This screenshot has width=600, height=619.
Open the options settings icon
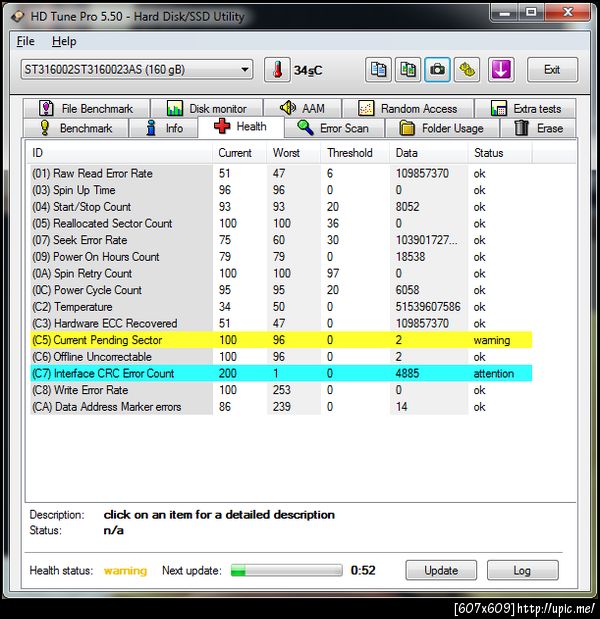tap(467, 70)
